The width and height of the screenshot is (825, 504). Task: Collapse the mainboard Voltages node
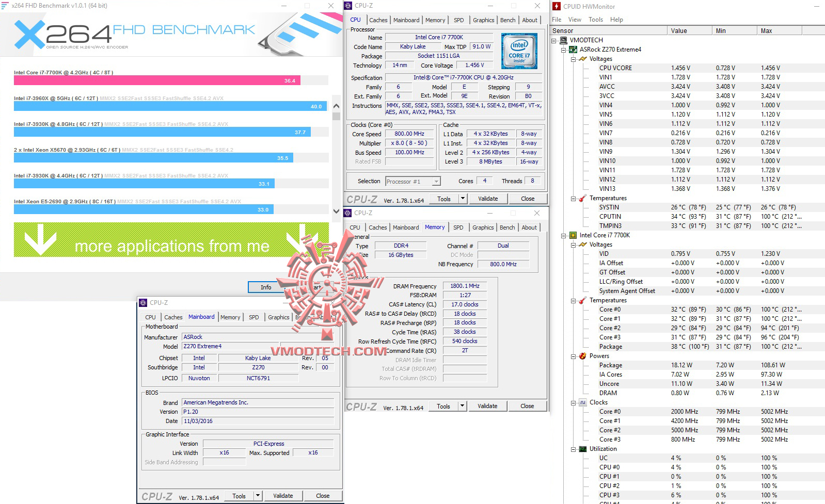pos(573,59)
